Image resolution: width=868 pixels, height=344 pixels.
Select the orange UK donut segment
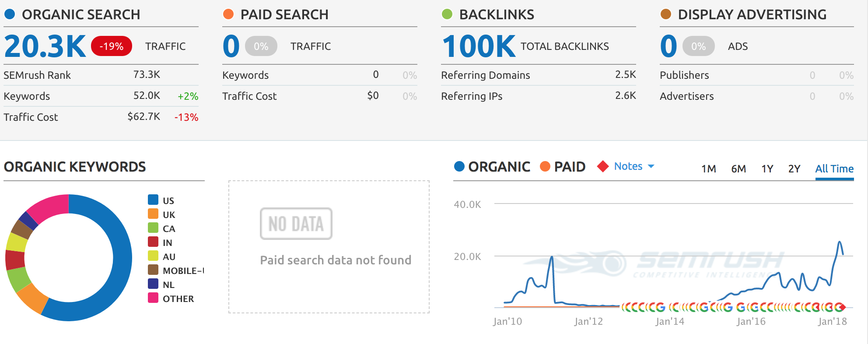point(32,298)
